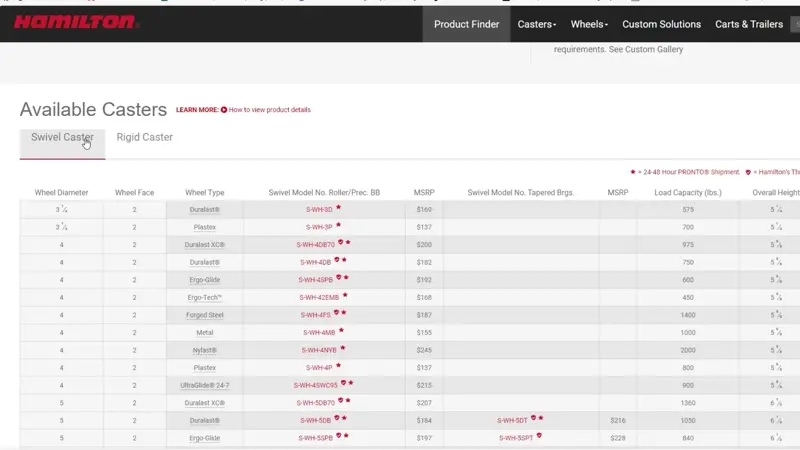Click star icon next to S-WH-5DB70
800x450 pixels.
348,401
